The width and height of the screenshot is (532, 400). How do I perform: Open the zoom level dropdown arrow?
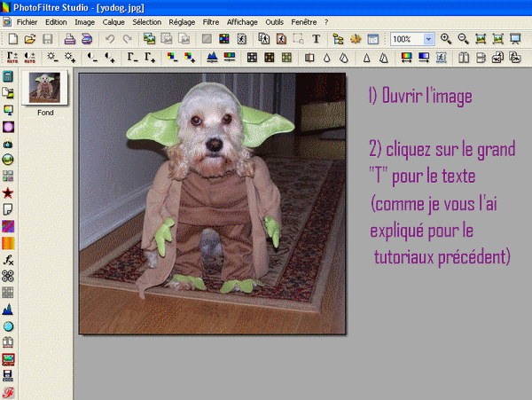click(x=428, y=39)
